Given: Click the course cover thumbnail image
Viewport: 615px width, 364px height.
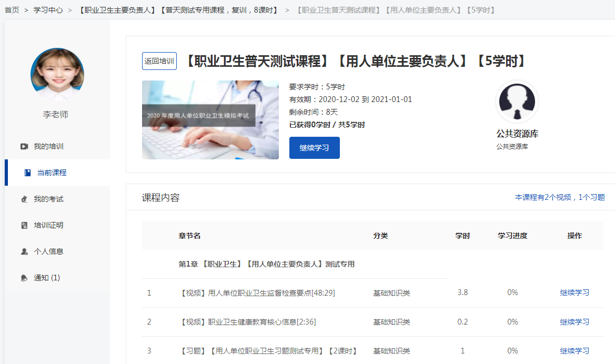Looking at the screenshot, I should click(x=210, y=120).
